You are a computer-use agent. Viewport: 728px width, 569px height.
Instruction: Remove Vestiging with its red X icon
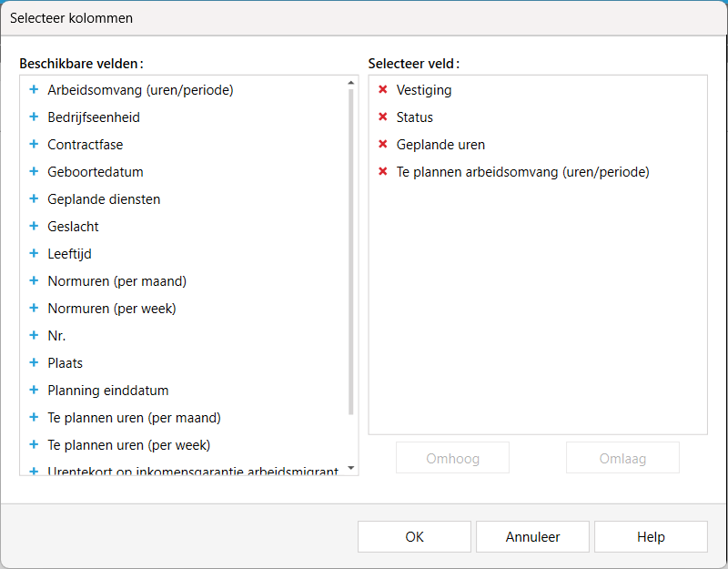(383, 90)
